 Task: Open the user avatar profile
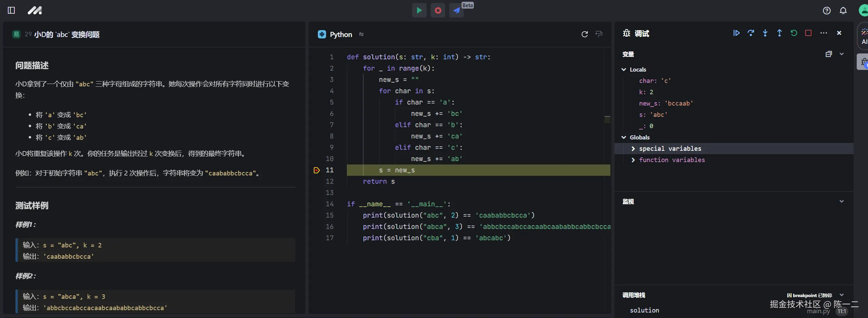point(864,10)
